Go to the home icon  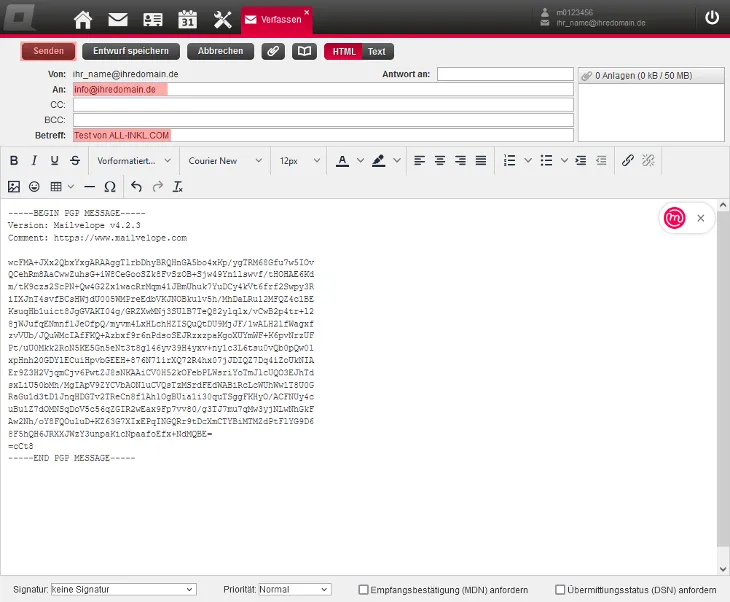pos(83,20)
